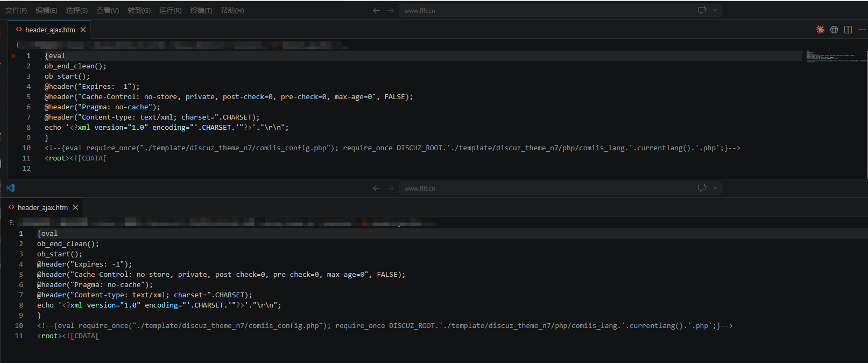Click drive letter 'E:' in bottom breadcrumb
The height and width of the screenshot is (363, 868).
coord(12,223)
